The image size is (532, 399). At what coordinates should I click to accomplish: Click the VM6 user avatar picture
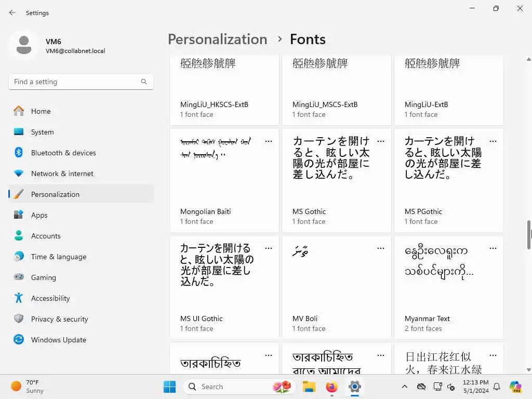click(x=24, y=45)
